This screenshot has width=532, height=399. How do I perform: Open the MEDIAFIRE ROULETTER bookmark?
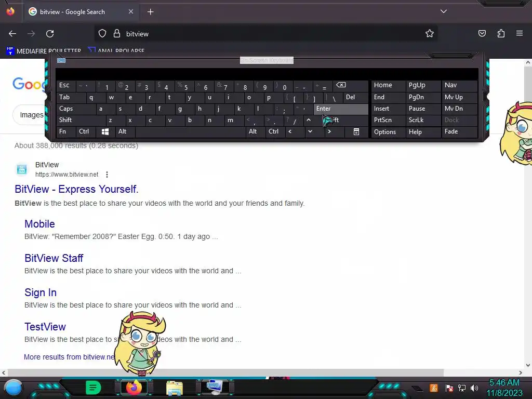coord(44,51)
